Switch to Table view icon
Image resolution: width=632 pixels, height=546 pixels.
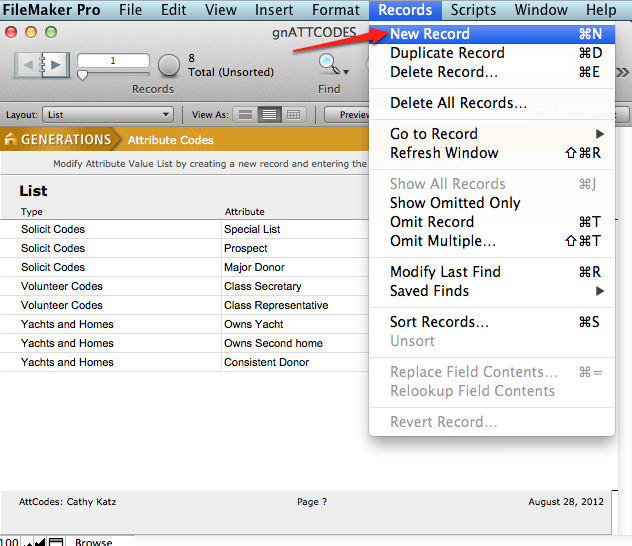[293, 115]
